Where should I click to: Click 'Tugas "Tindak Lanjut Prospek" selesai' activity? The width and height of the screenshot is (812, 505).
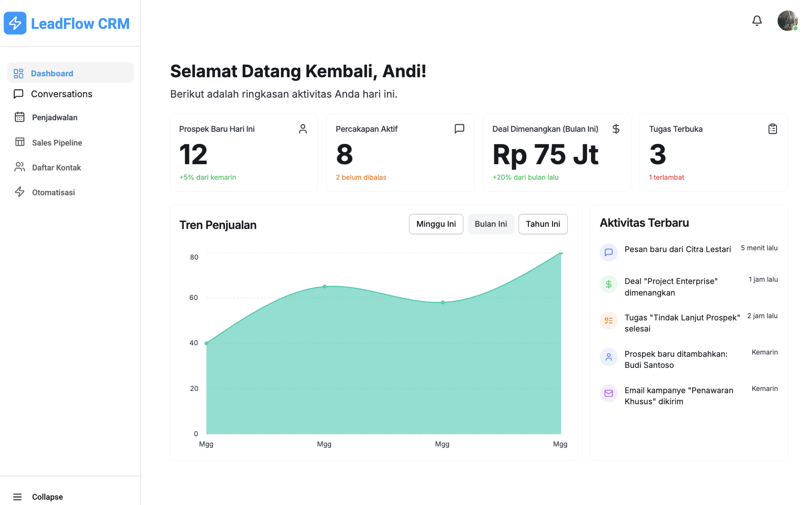pos(682,323)
